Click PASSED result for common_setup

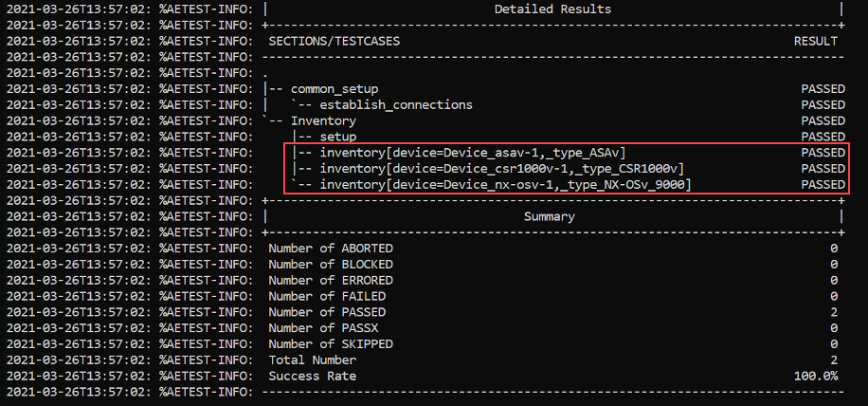(823, 89)
